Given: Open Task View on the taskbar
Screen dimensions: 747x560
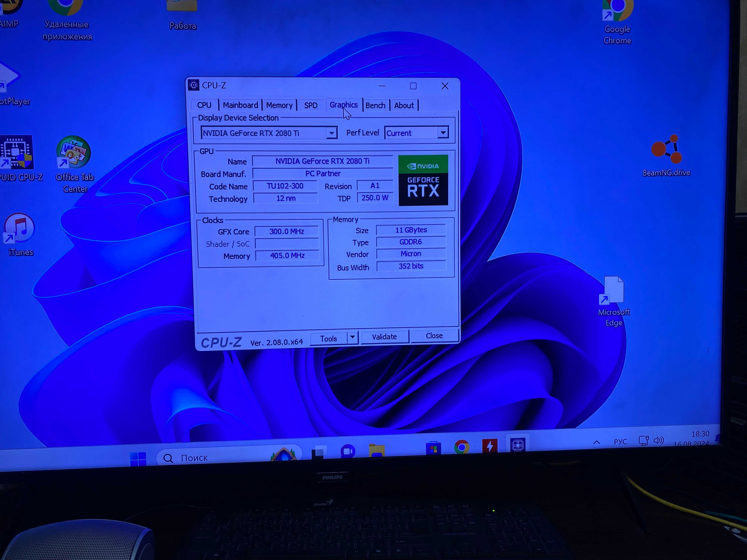Looking at the screenshot, I should tap(319, 452).
